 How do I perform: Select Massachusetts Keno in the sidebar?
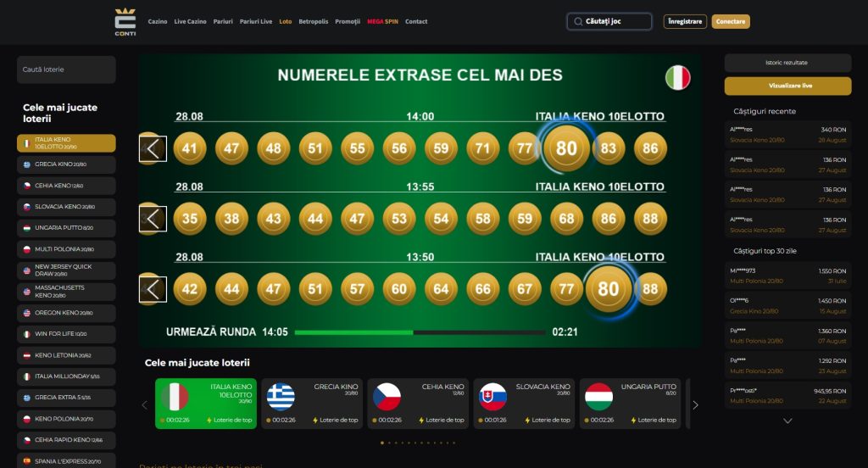coord(66,292)
